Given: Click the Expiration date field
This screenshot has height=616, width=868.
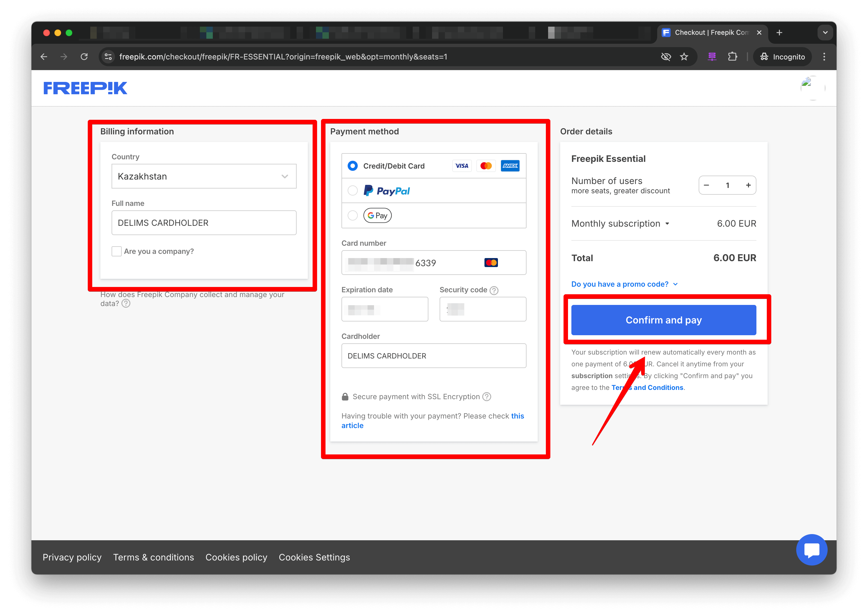Looking at the screenshot, I should coord(385,309).
